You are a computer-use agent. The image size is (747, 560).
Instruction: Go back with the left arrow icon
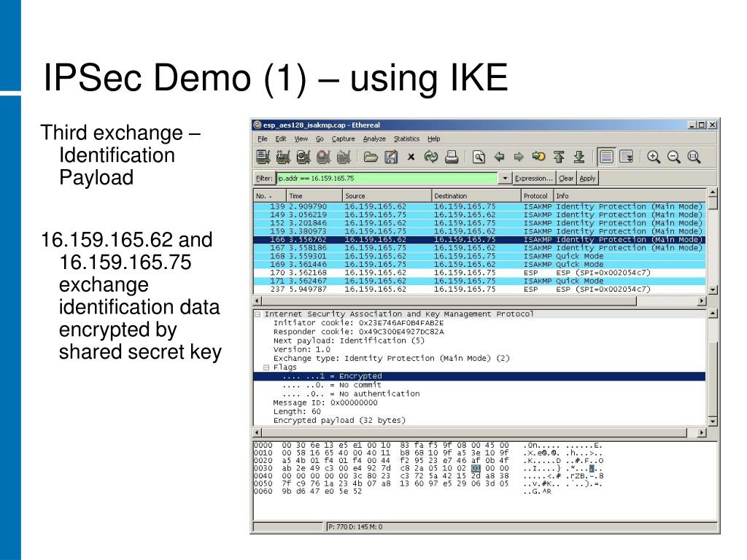click(499, 157)
